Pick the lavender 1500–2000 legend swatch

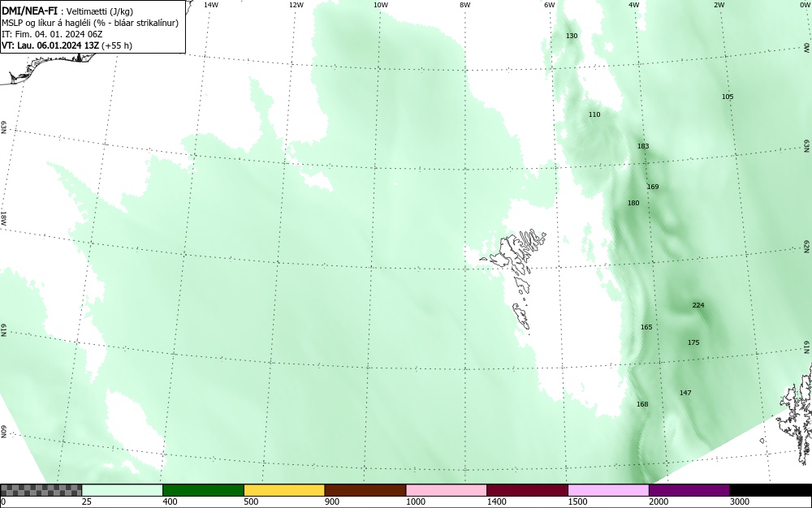[x=608, y=490]
